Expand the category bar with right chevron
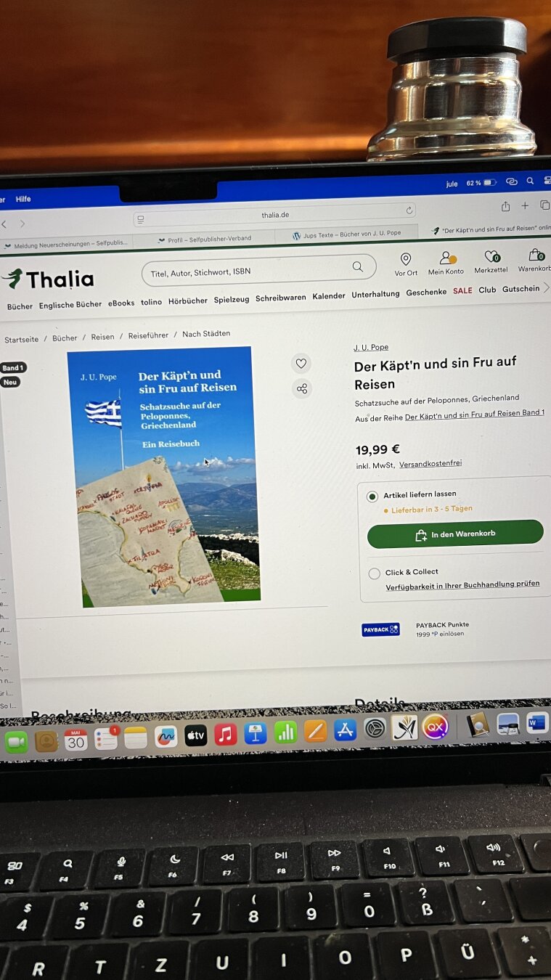 (546, 288)
